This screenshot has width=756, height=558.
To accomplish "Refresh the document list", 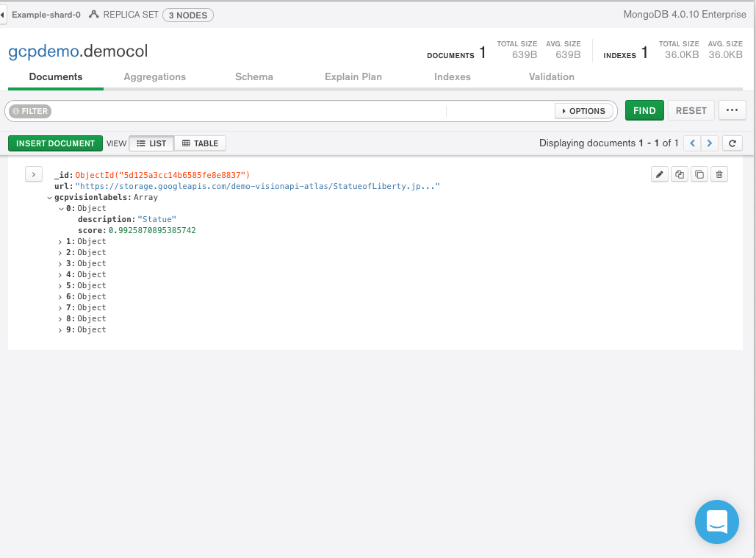I will coord(732,143).
